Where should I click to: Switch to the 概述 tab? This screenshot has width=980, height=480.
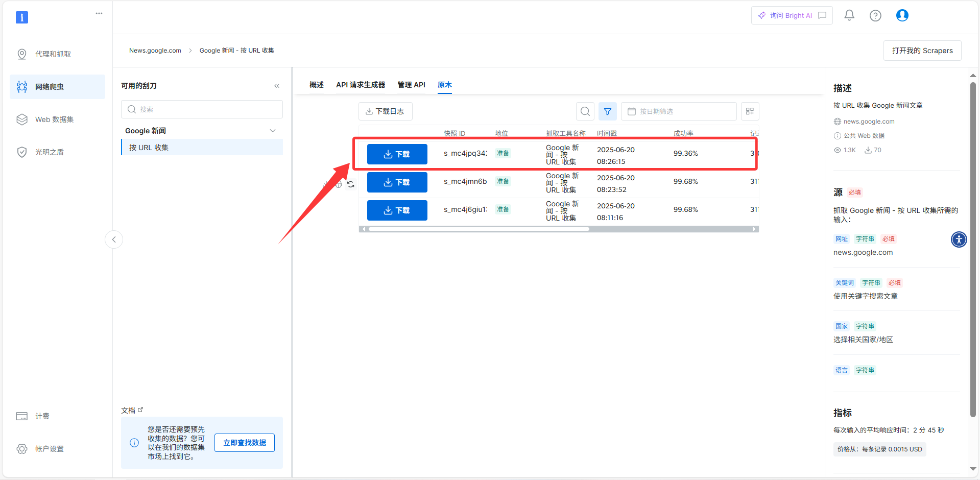[x=317, y=85]
